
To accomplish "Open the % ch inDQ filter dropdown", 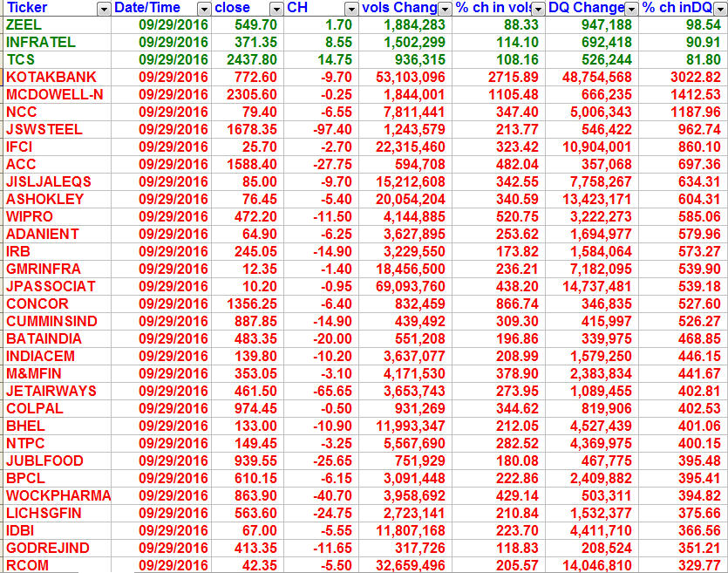I will pyautogui.click(x=720, y=8).
